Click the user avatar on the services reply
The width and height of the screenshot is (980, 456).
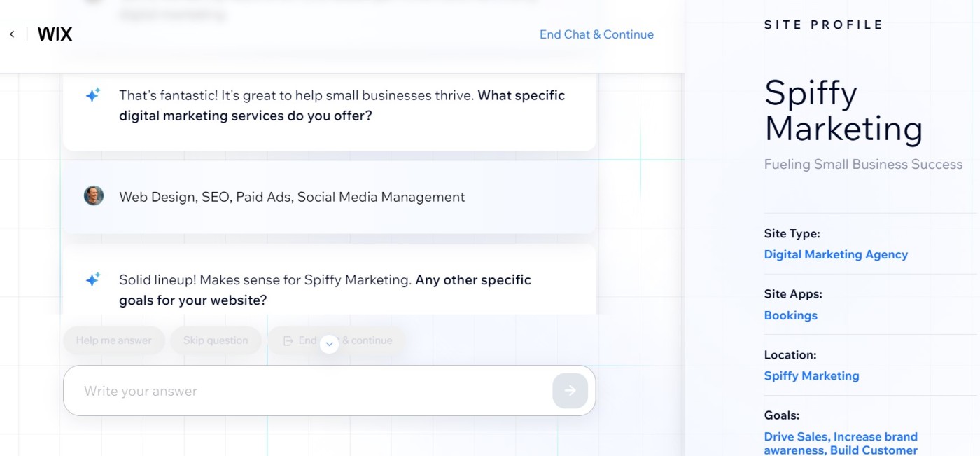[x=94, y=196]
